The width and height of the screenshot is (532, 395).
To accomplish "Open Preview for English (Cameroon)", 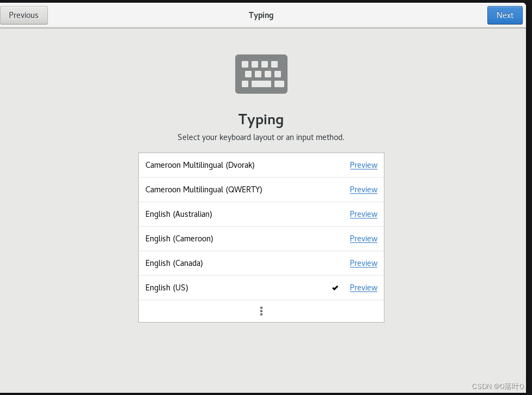I will [363, 239].
